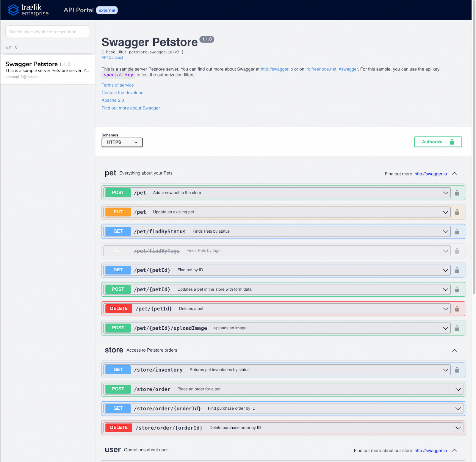
Task: Open the swagger.io link in the user section header
Action: click(430, 451)
